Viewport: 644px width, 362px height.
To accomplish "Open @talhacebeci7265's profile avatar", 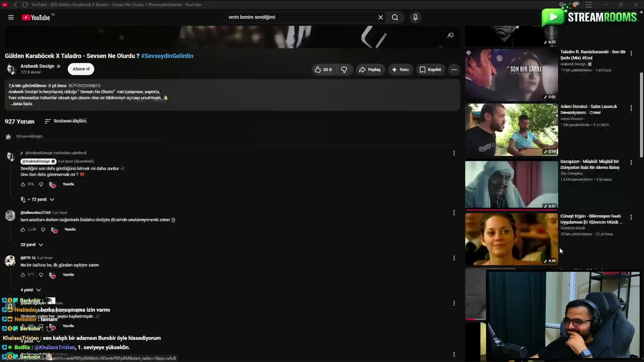I will tap(11, 216).
